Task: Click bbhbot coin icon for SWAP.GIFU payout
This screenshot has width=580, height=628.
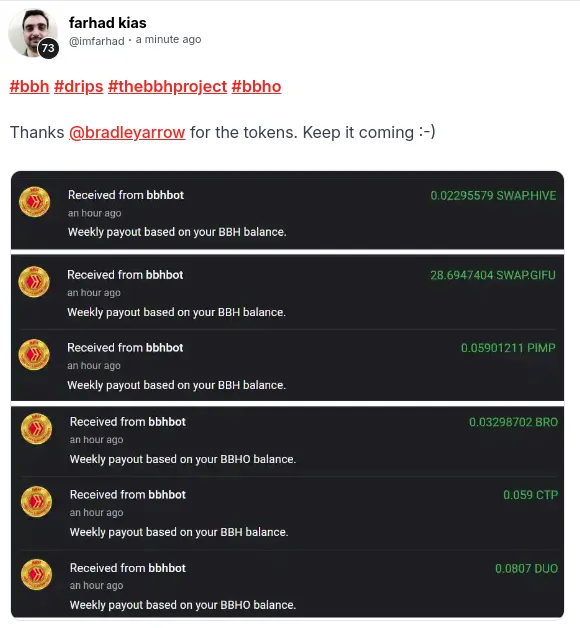Action: (x=34, y=282)
